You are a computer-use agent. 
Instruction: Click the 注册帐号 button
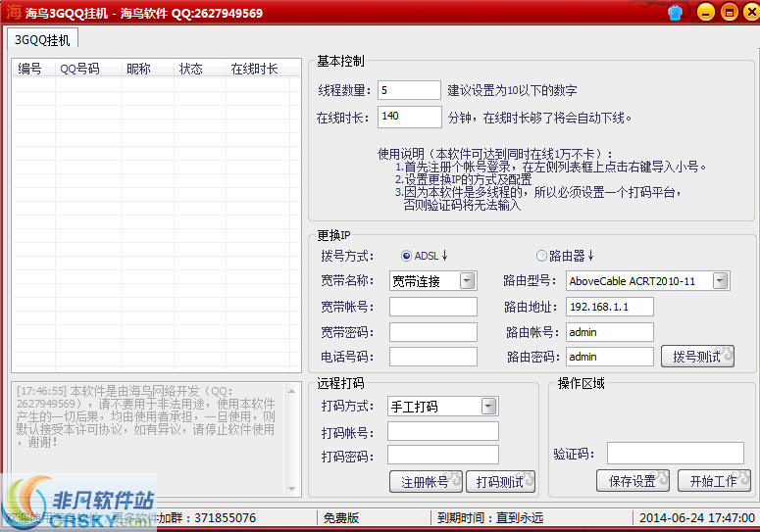[426, 482]
